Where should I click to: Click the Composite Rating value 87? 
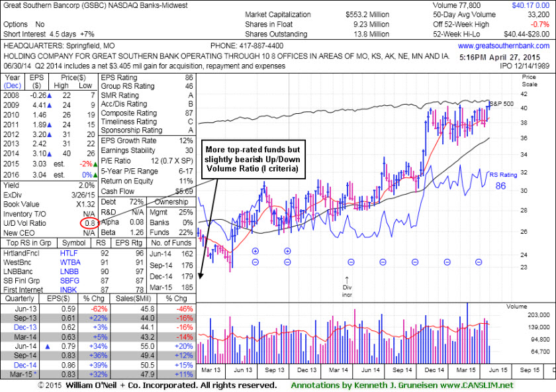[x=189, y=113]
